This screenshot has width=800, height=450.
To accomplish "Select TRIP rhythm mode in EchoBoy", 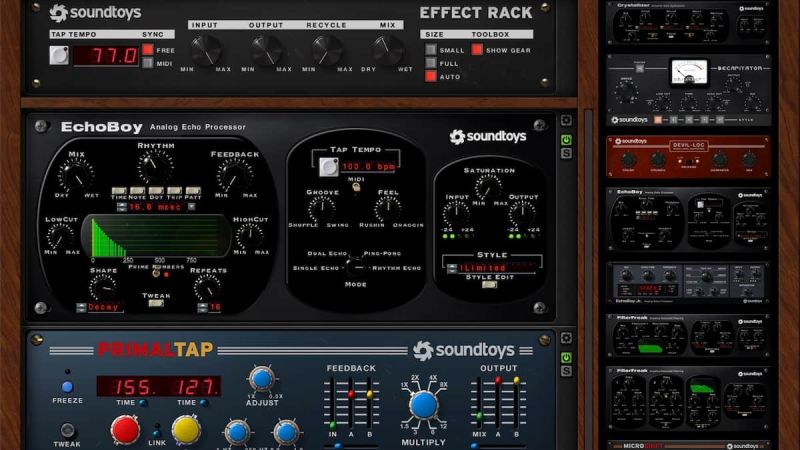I will 174,192.
